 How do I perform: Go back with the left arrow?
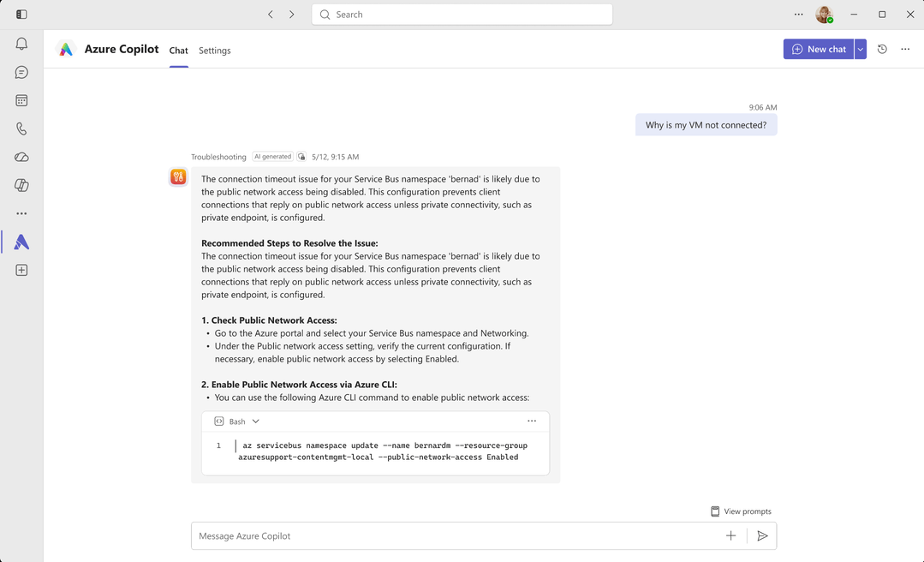tap(271, 15)
